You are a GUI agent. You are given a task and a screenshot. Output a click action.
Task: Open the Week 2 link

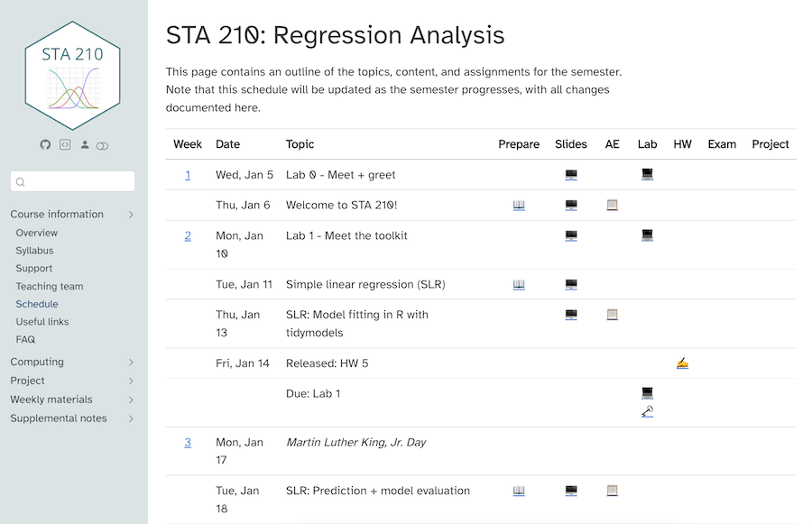188,236
